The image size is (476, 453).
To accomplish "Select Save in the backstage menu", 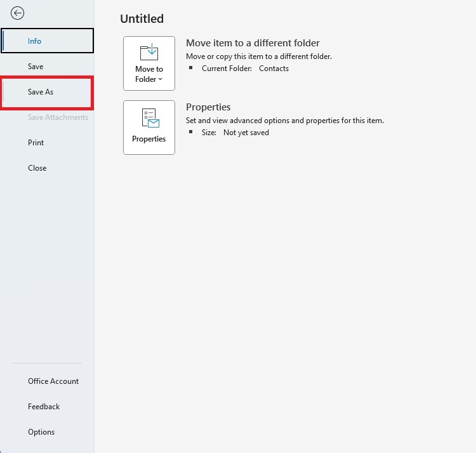I will tap(47, 66).
